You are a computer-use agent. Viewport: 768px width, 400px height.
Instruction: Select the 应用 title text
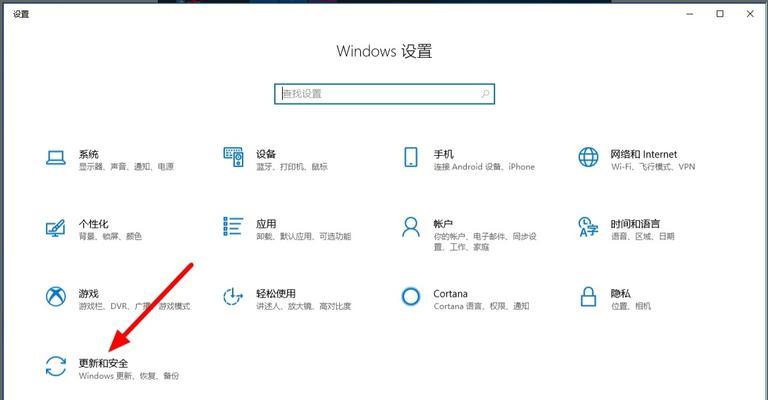266,224
